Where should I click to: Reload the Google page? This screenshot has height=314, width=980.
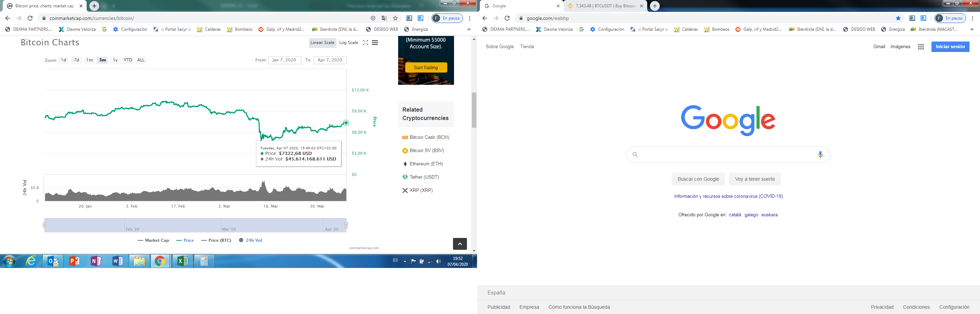(507, 18)
